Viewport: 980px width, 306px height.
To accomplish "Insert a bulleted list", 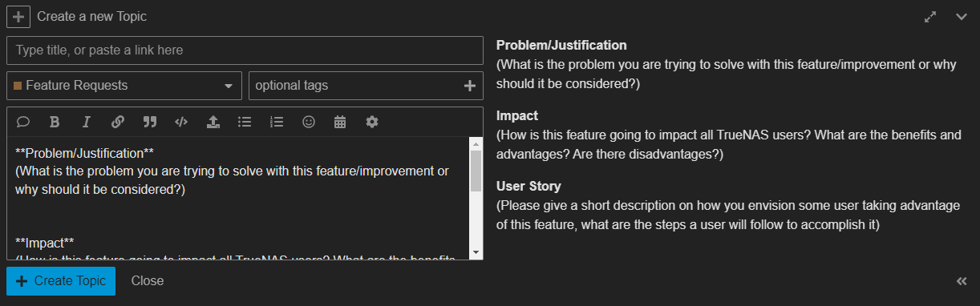I will (x=245, y=122).
